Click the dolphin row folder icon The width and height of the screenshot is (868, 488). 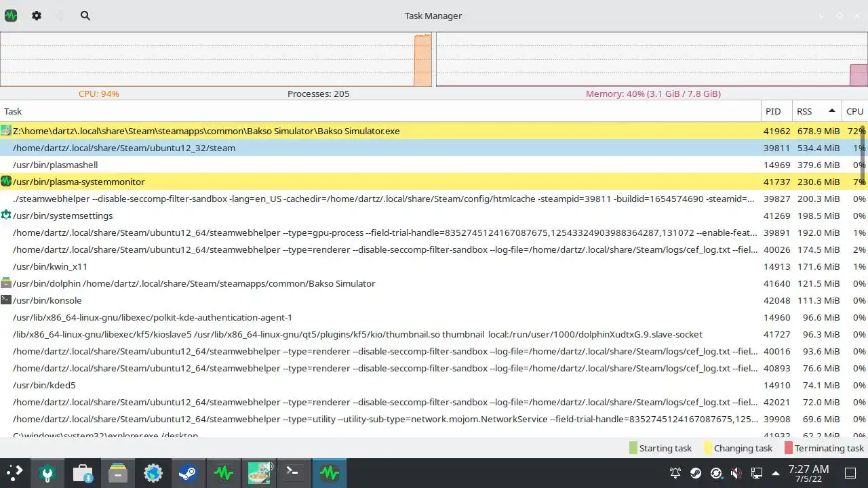pos(6,283)
